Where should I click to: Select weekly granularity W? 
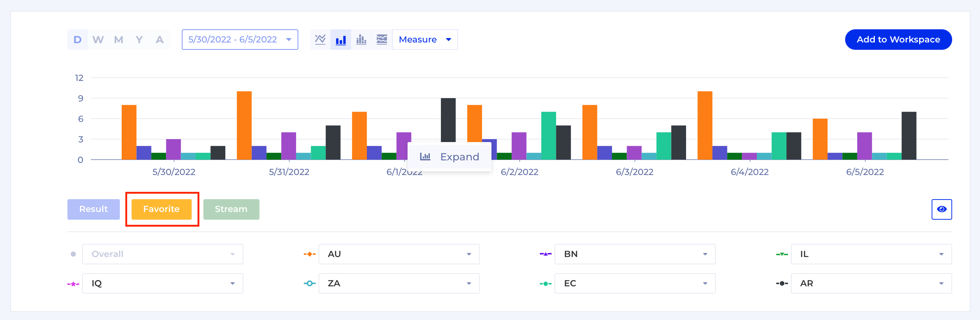[98, 40]
